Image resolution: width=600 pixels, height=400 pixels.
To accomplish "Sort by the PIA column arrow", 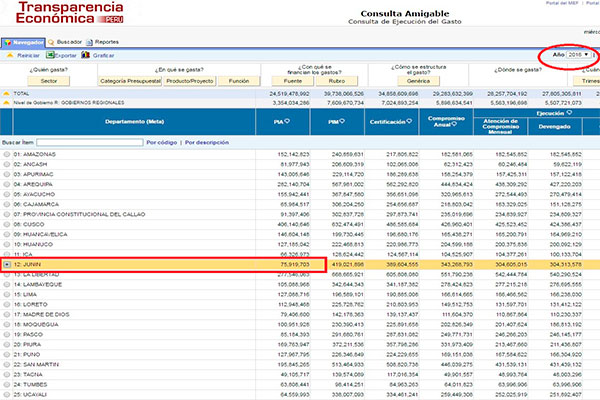I will pyautogui.click(x=287, y=121).
